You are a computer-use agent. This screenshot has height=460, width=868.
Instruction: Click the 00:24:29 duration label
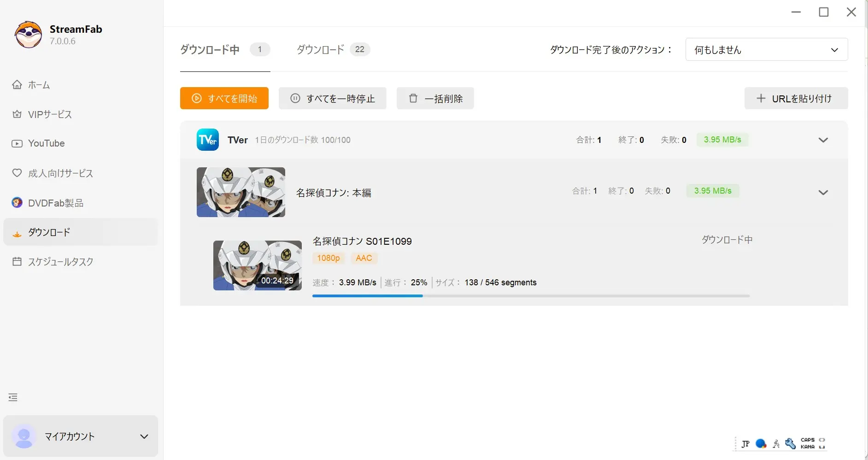[x=277, y=280]
